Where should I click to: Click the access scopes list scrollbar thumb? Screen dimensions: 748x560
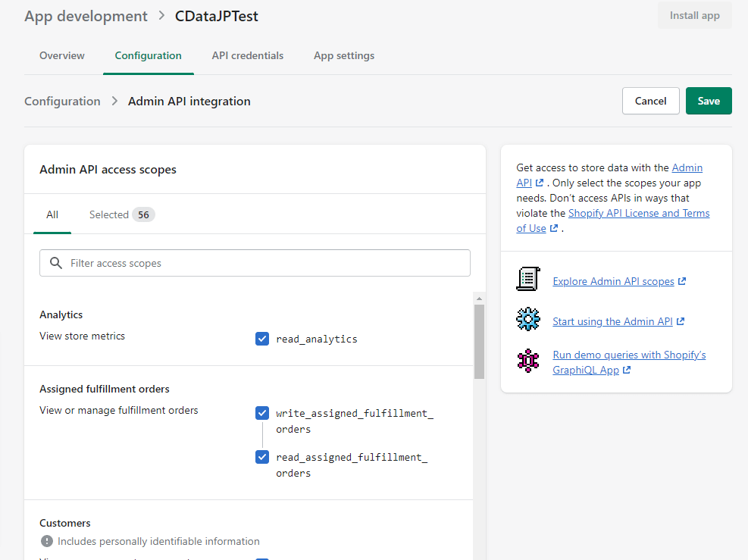[x=479, y=341]
